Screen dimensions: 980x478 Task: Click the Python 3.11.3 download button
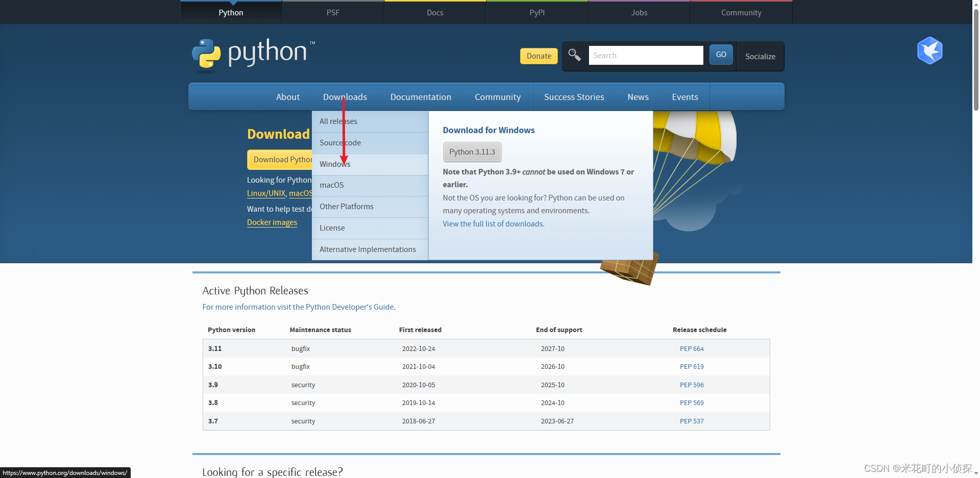point(472,152)
